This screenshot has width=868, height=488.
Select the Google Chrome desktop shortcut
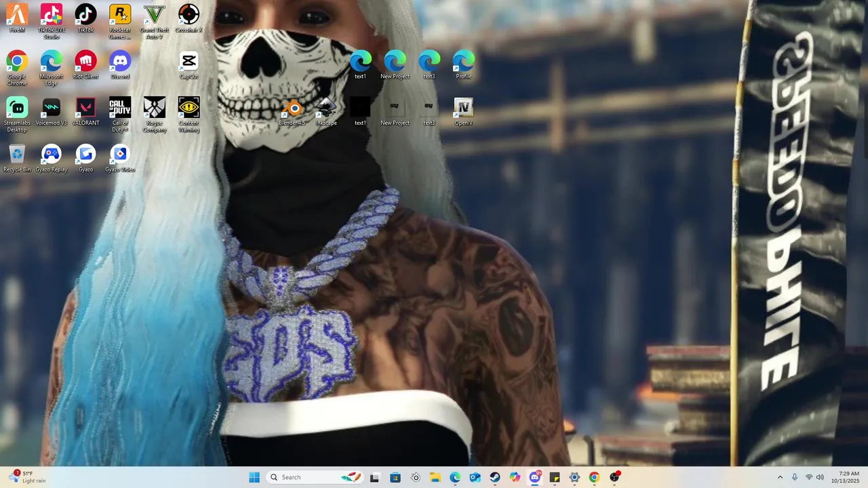tap(17, 68)
